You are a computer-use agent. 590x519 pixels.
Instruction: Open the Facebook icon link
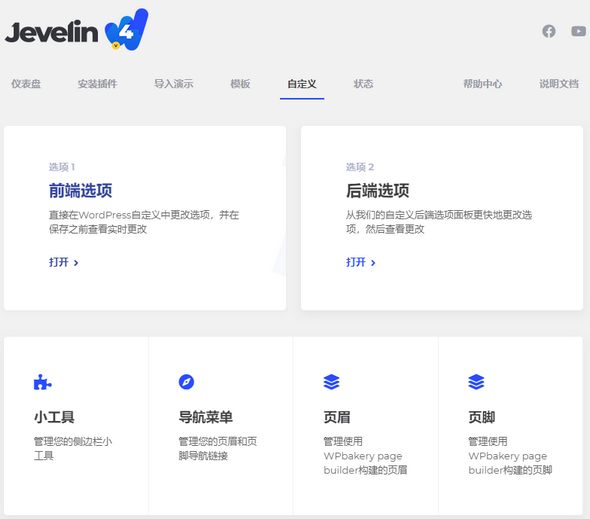(549, 31)
